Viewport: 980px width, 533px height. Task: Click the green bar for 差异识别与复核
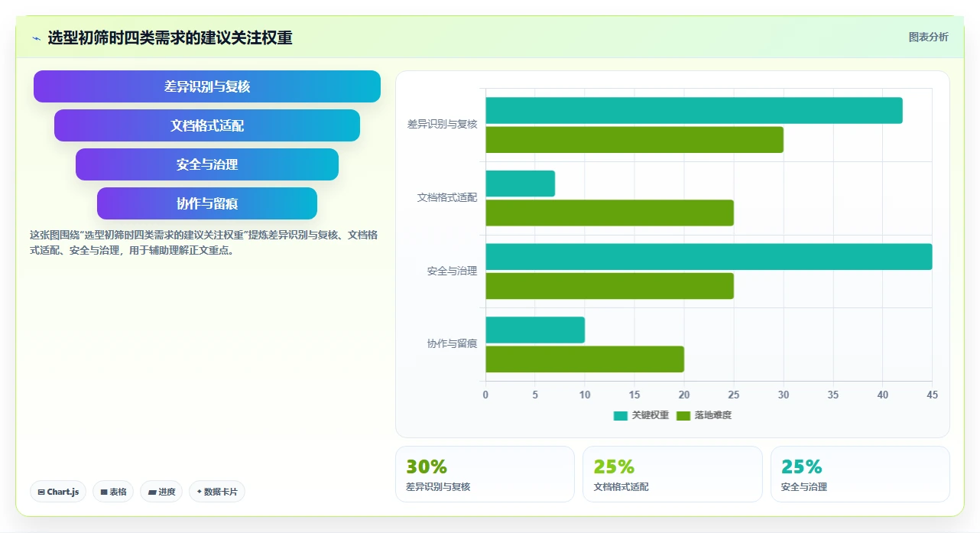click(634, 140)
